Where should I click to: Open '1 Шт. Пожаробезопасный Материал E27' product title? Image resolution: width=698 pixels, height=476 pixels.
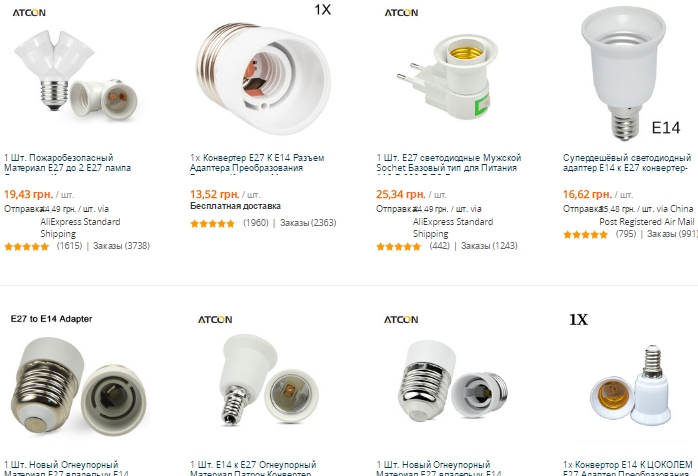(x=68, y=163)
